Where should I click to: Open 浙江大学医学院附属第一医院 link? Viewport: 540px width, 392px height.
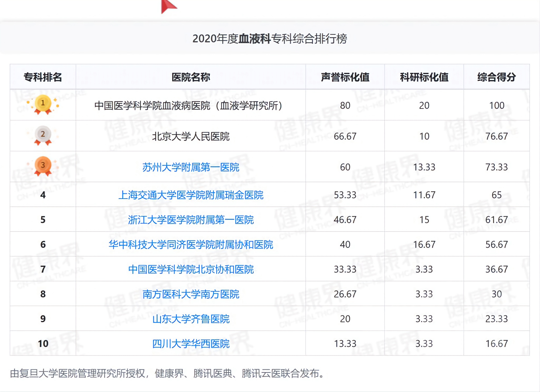pyautogui.click(x=191, y=220)
